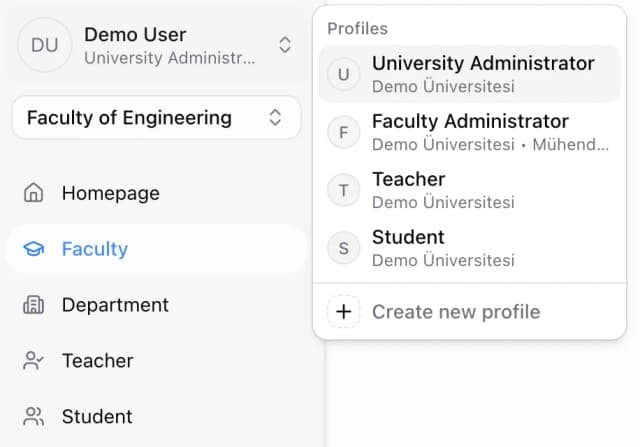Click the Student people icon
Viewport: 640px width, 447px height.
click(34, 417)
